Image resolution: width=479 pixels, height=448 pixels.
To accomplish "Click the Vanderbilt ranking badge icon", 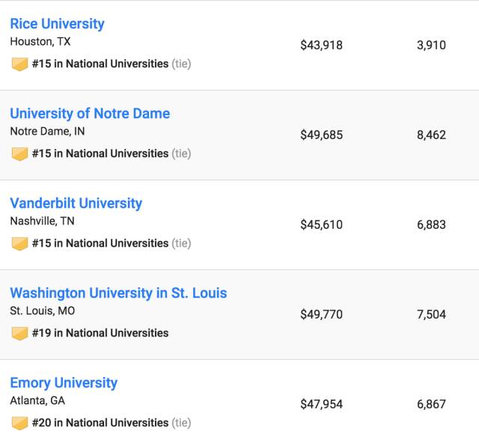I will 19,244.
